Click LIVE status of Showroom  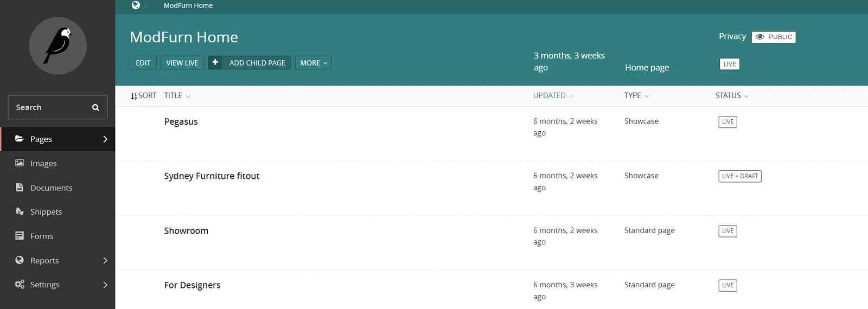pos(727,231)
